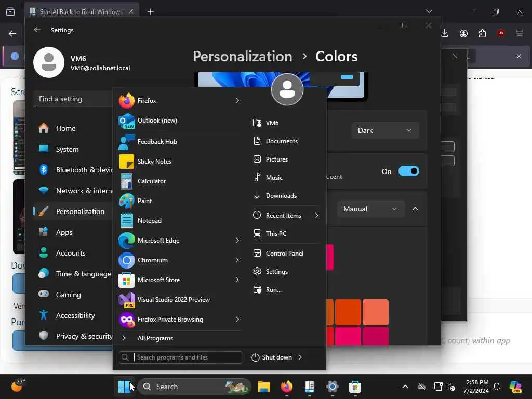
Task: Open the weather widget on taskbar
Action: (18, 386)
